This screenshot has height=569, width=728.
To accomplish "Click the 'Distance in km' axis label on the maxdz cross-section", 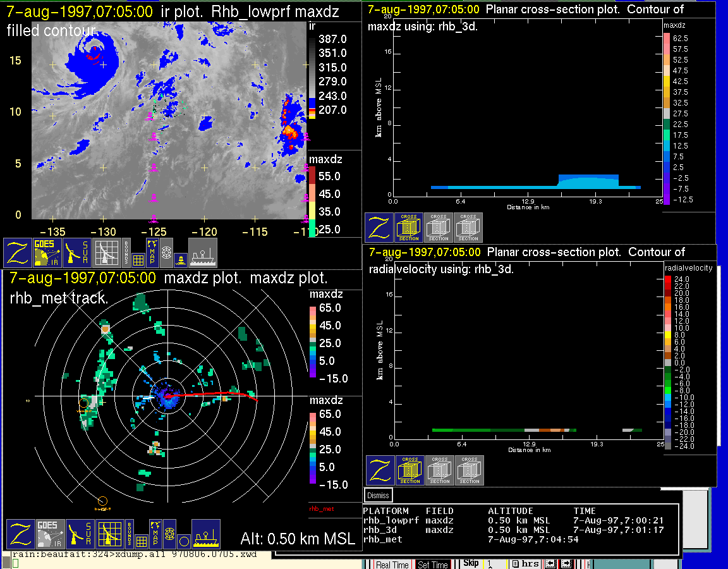I will (x=528, y=207).
